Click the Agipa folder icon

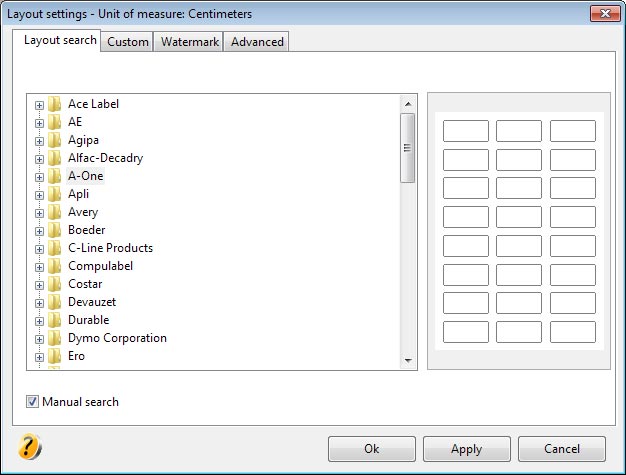tap(55, 140)
